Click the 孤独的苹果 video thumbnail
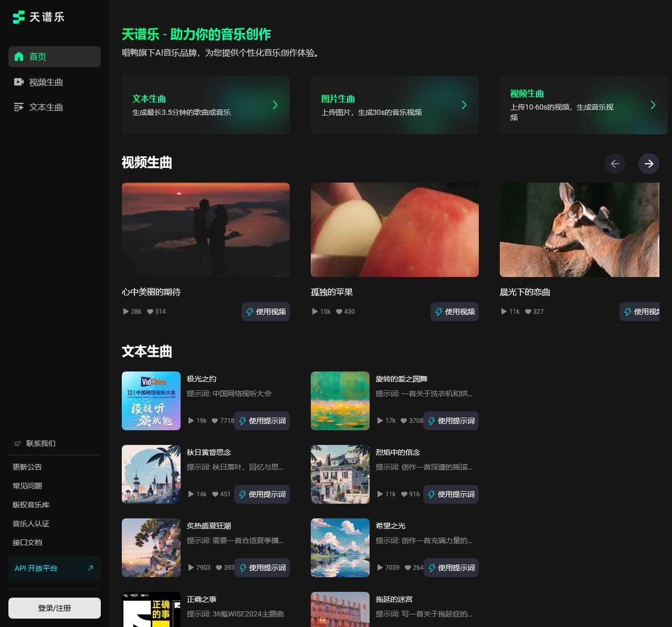672x627 pixels. 394,229
